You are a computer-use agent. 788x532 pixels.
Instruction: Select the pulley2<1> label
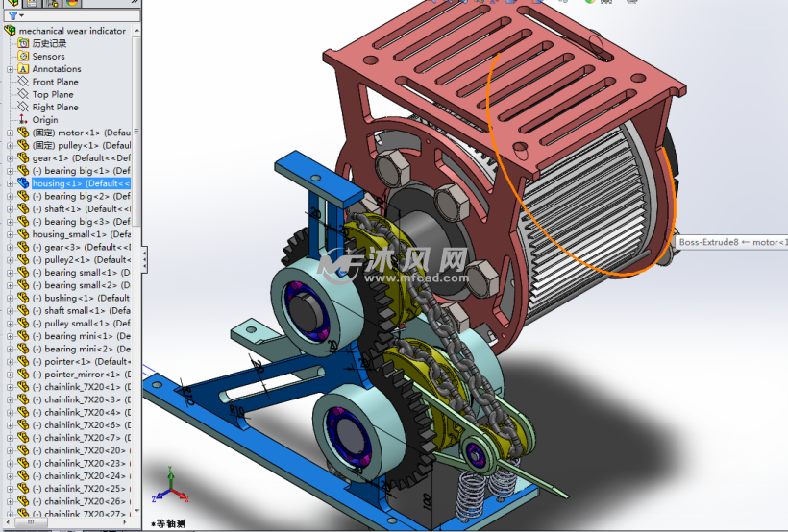click(81, 259)
